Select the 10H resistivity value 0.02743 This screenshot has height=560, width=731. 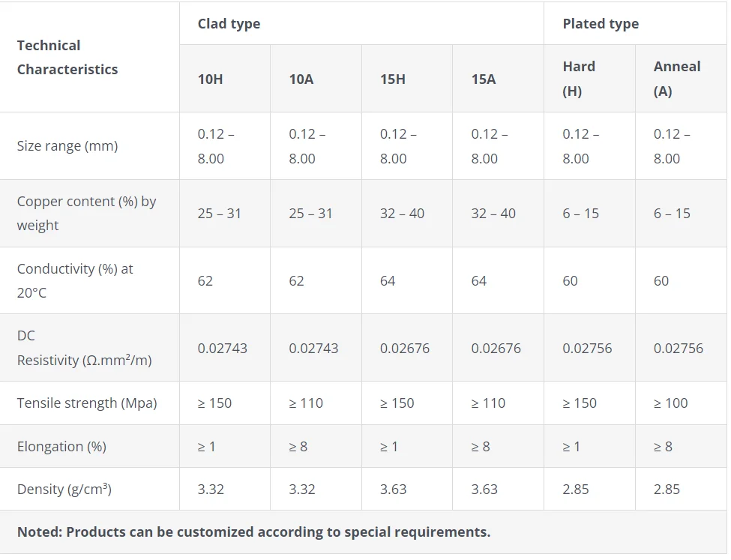pyautogui.click(x=222, y=349)
